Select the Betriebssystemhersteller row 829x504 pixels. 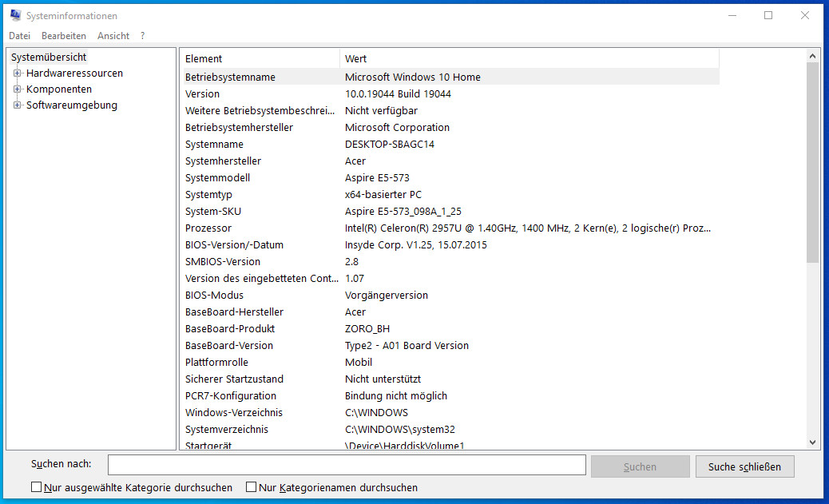click(x=451, y=128)
